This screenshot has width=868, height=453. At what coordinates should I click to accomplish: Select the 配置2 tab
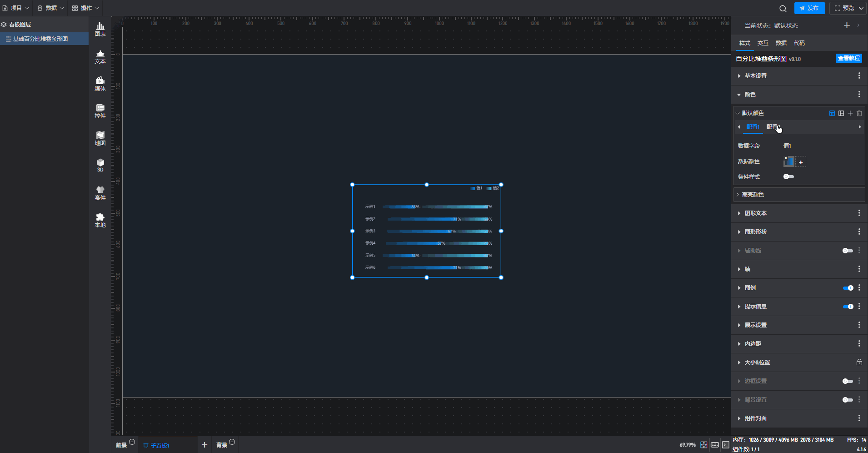[773, 127]
